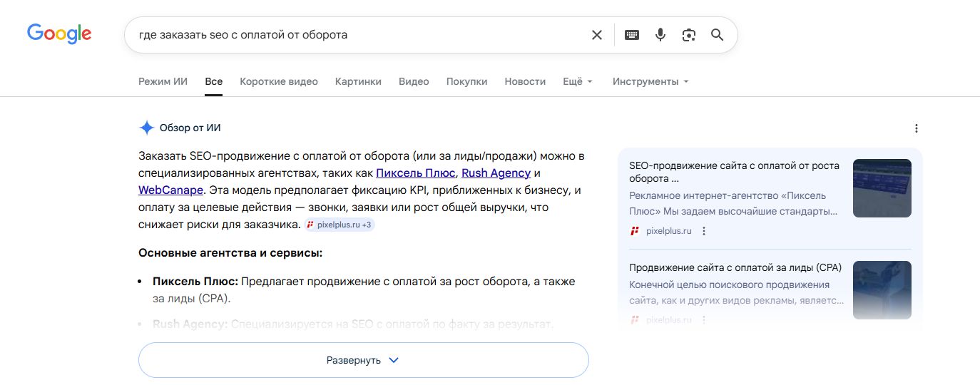
Task: Open the Пиксель Плюс link
Action: coord(415,173)
